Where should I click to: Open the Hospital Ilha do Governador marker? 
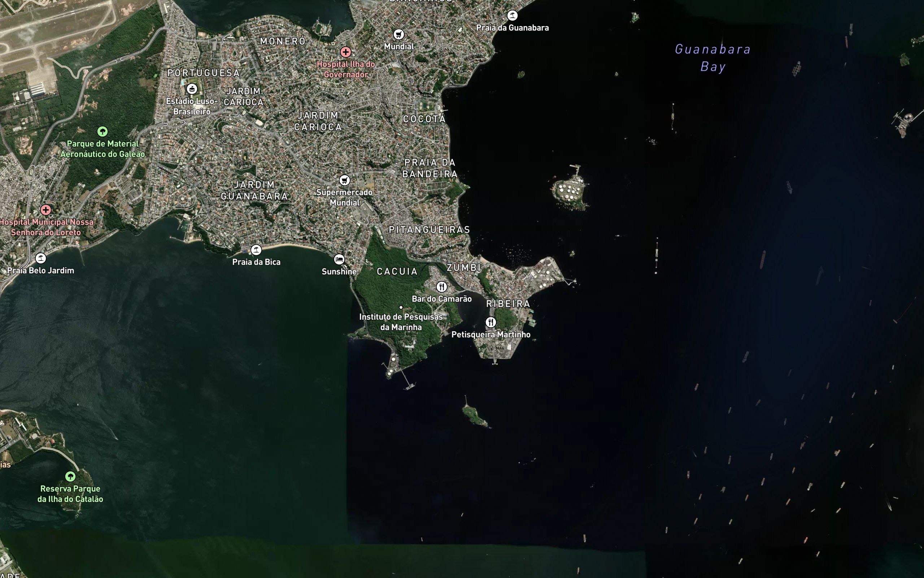(x=345, y=52)
